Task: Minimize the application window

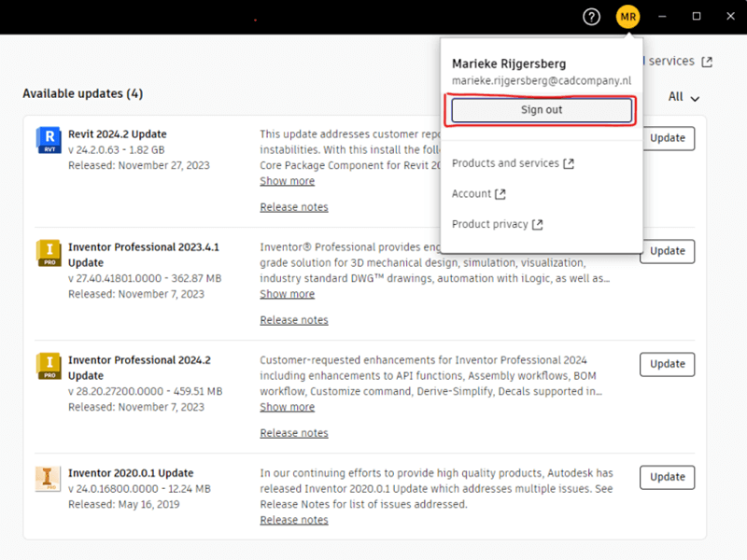Action: (x=662, y=17)
